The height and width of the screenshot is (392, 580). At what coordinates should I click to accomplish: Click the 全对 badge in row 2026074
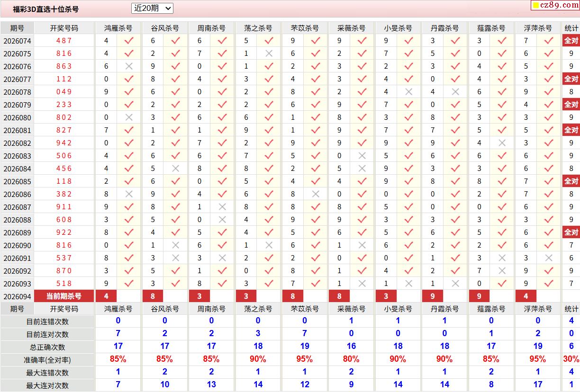pyautogui.click(x=571, y=41)
